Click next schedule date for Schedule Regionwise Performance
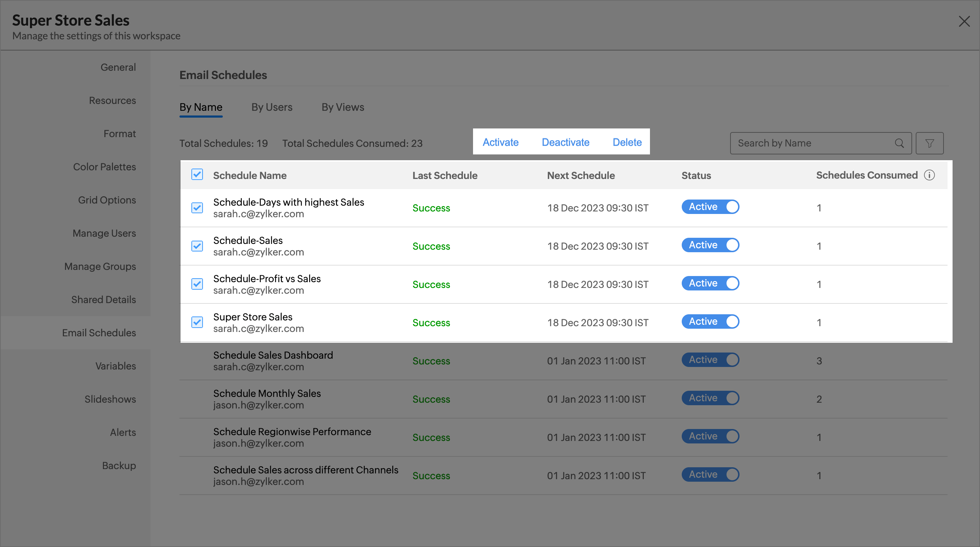Screen dimensions: 980x547 [x=596, y=438]
